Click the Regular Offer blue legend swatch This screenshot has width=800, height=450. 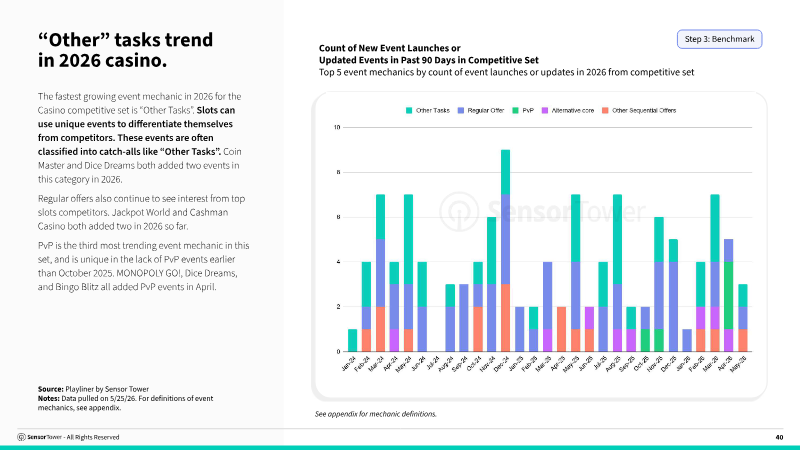(x=461, y=110)
